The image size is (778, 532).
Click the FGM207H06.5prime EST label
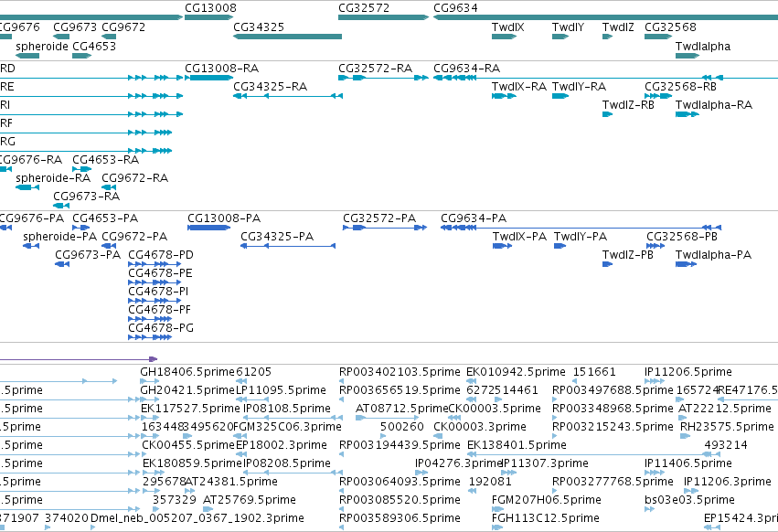(547, 499)
